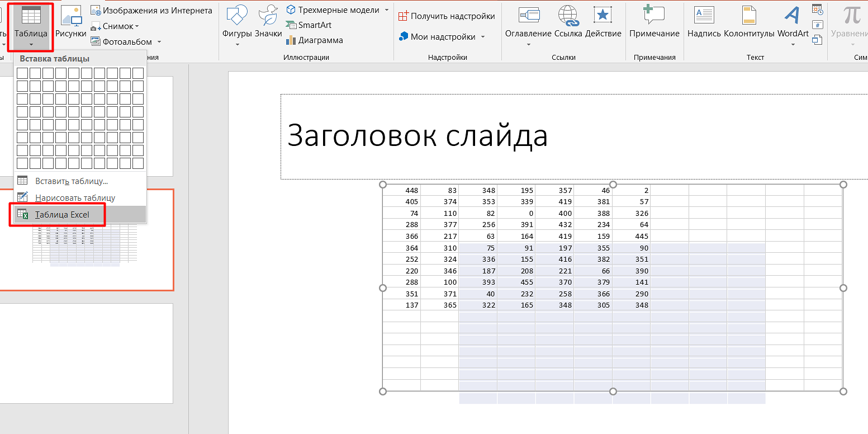Screen dimensions: 868x434
Task: Click the cell containing 46
Action: (x=593, y=191)
